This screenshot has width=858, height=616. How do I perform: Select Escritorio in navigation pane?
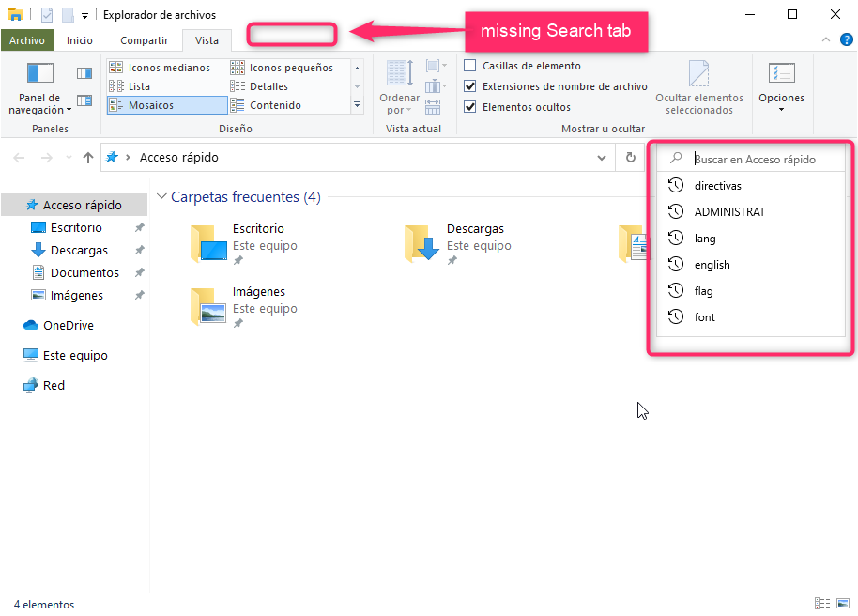point(76,227)
